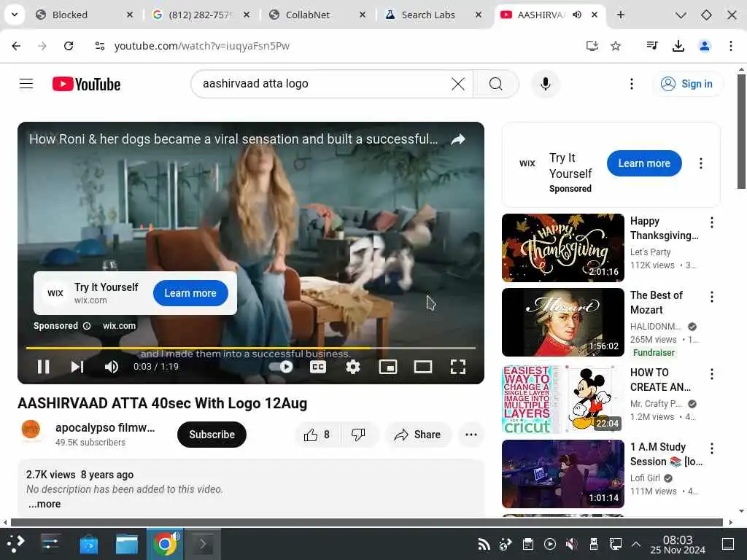The height and width of the screenshot is (560, 747).
Task: Click the clock showing 08:03 in taskbar
Action: pyautogui.click(x=678, y=544)
